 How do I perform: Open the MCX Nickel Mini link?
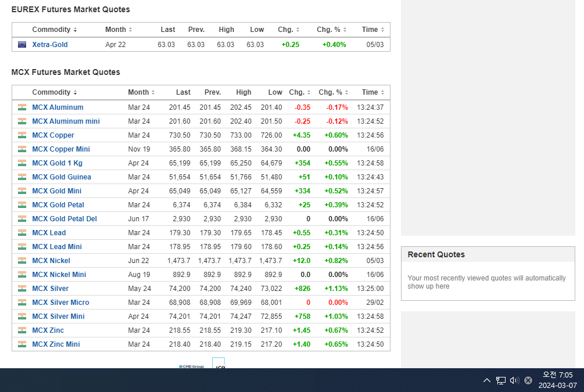59,274
